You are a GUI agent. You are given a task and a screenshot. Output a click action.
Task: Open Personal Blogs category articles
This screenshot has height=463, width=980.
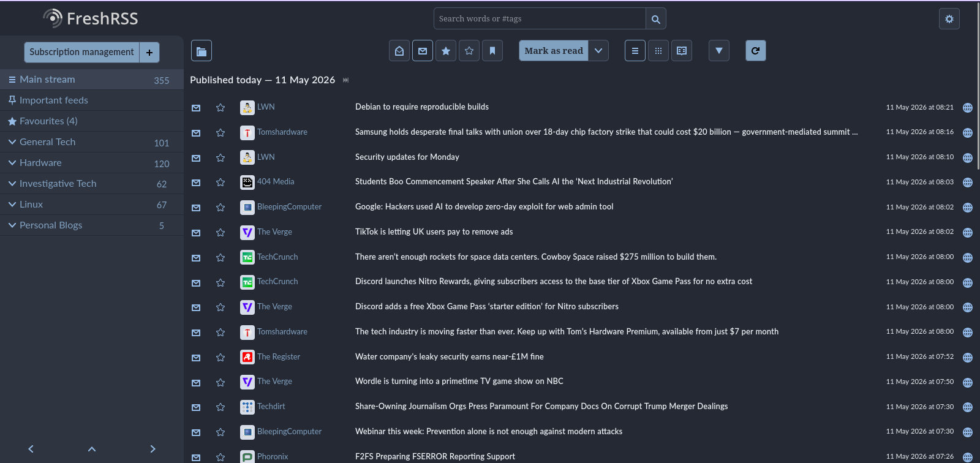(51, 225)
